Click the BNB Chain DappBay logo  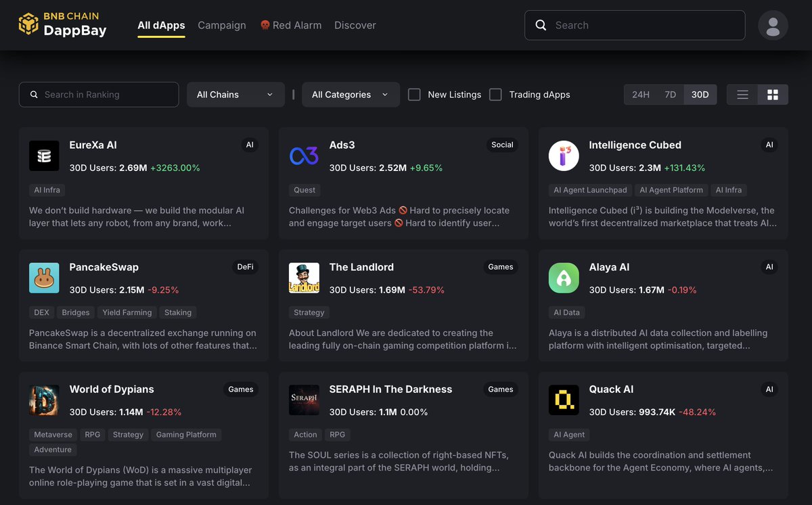click(62, 25)
